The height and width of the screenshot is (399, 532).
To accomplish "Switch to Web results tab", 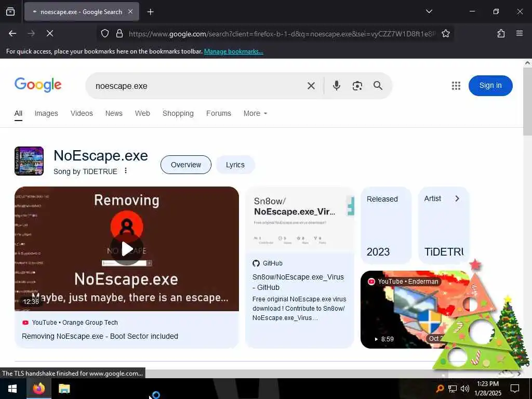I will tap(142, 113).
